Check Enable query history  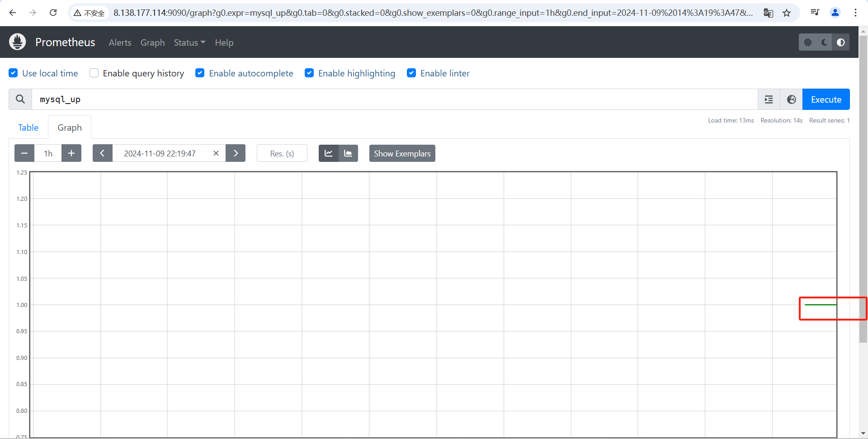[94, 73]
